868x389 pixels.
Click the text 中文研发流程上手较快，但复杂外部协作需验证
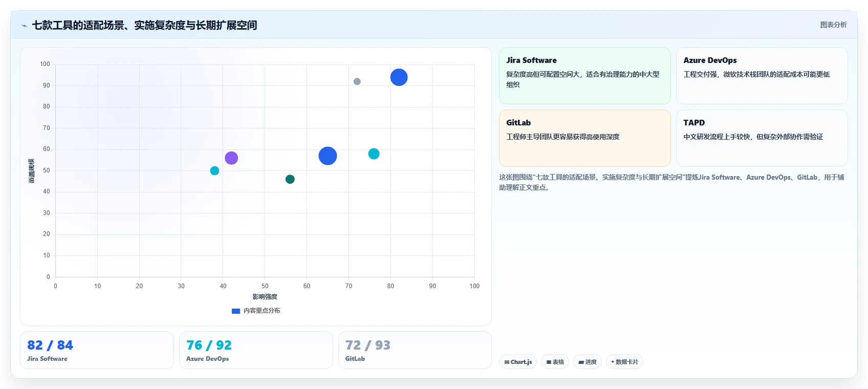coord(753,137)
